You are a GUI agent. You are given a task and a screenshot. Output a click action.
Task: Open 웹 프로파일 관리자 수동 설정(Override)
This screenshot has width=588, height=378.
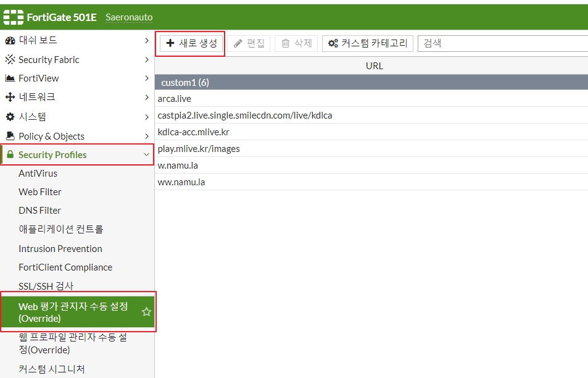pyautogui.click(x=73, y=343)
